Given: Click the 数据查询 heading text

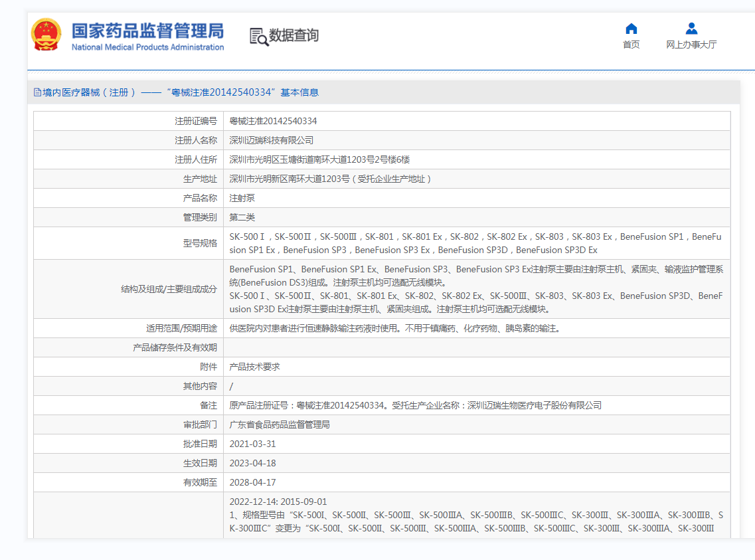Looking at the screenshot, I should tap(294, 36).
